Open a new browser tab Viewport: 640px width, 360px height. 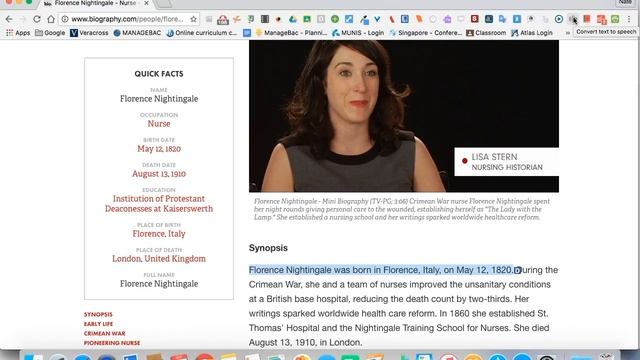[164, 4]
